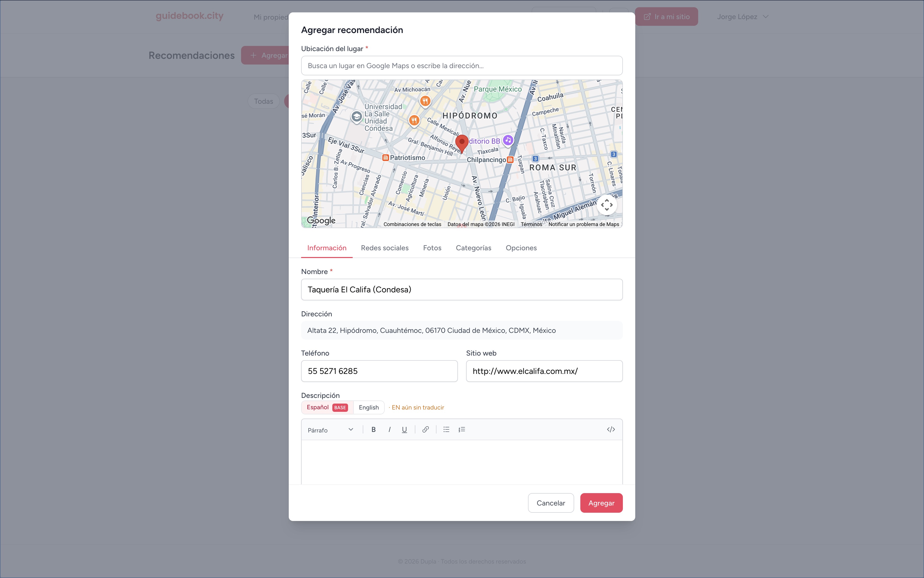Screen dimensions: 924x578
Task: Click the ROMA SUR map label
Action: pos(553,168)
